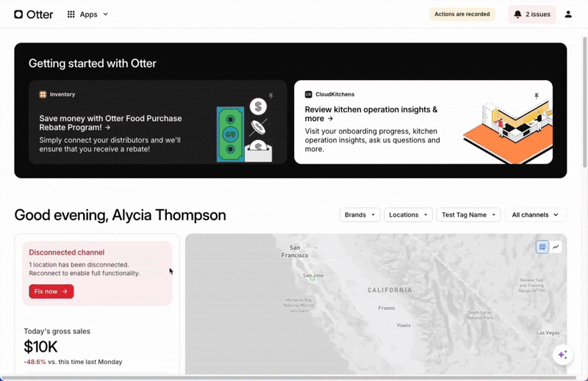Click the Inventory app icon
The width and height of the screenshot is (588, 381).
point(43,95)
